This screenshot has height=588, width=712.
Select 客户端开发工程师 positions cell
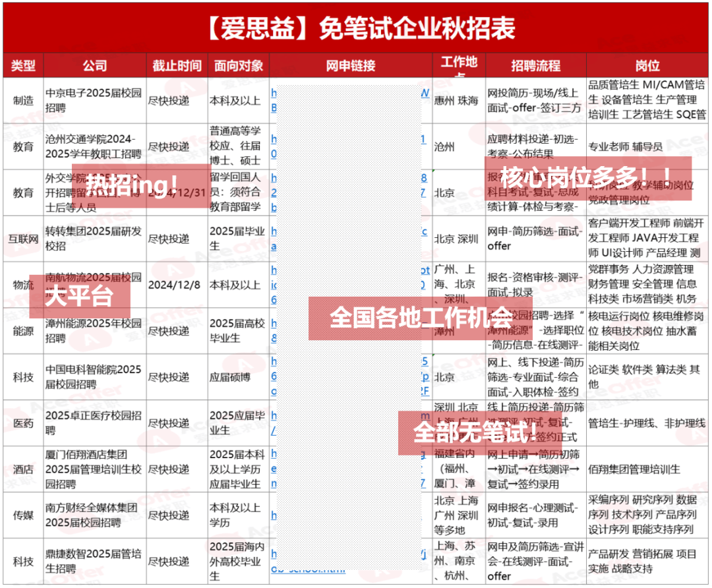[647, 239]
